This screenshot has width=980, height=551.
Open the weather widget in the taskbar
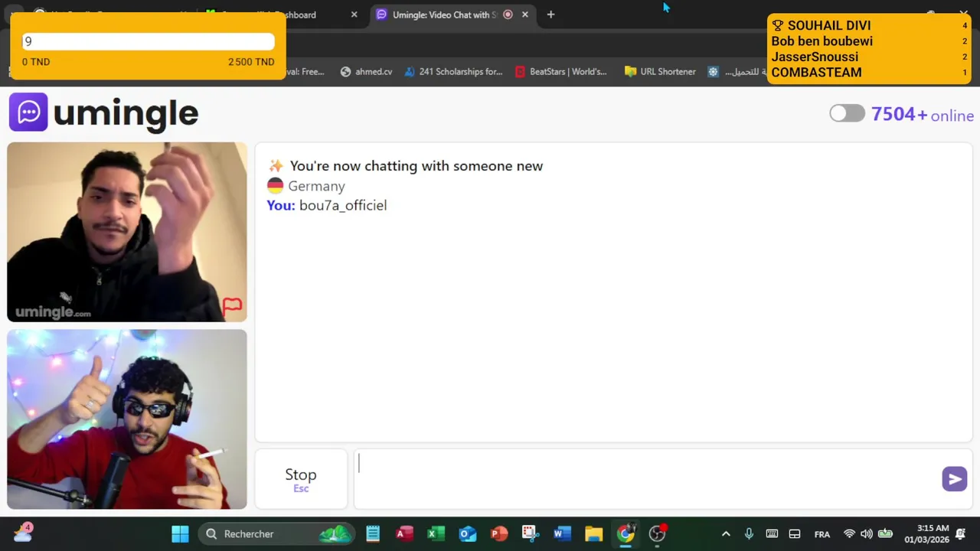[21, 533]
